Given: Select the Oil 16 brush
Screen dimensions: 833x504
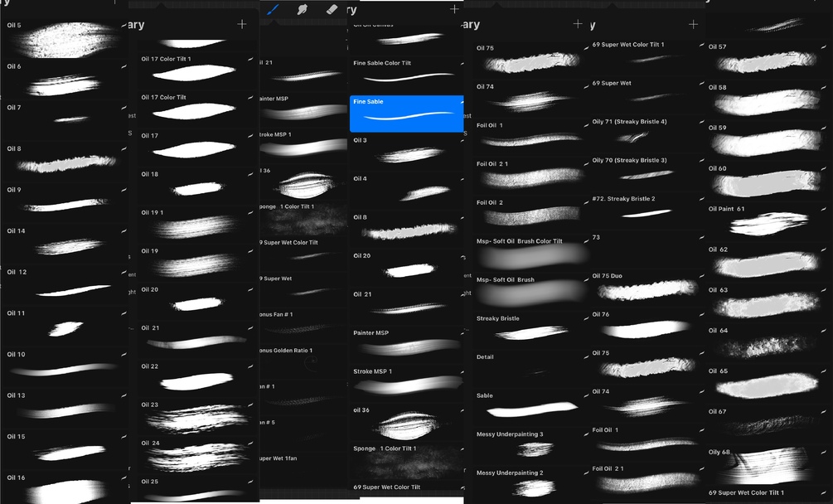Looking at the screenshot, I should 65,488.
